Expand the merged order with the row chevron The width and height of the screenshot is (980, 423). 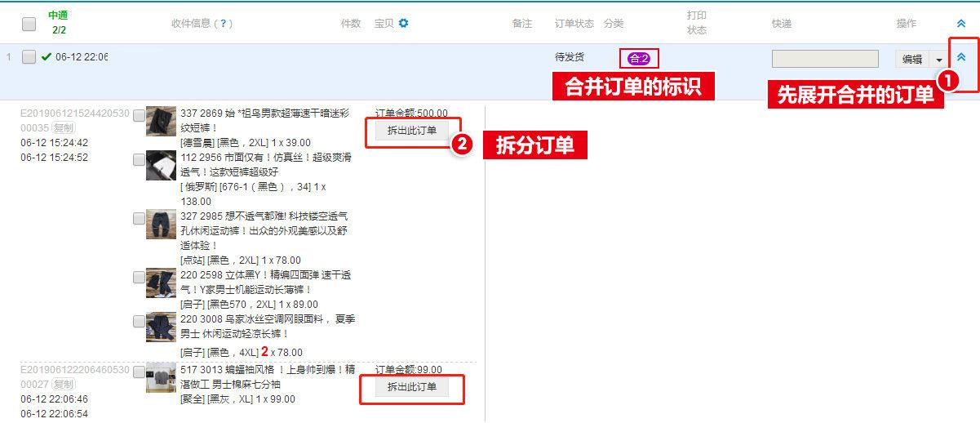[x=960, y=58]
